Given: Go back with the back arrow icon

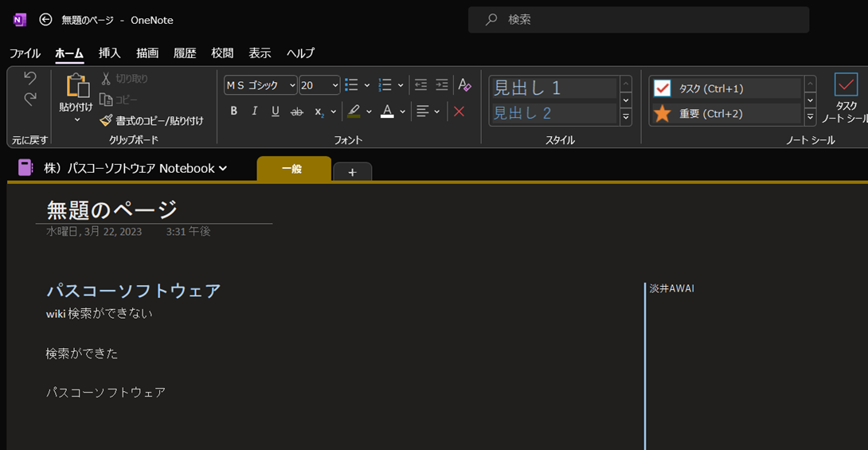Looking at the screenshot, I should point(45,20).
